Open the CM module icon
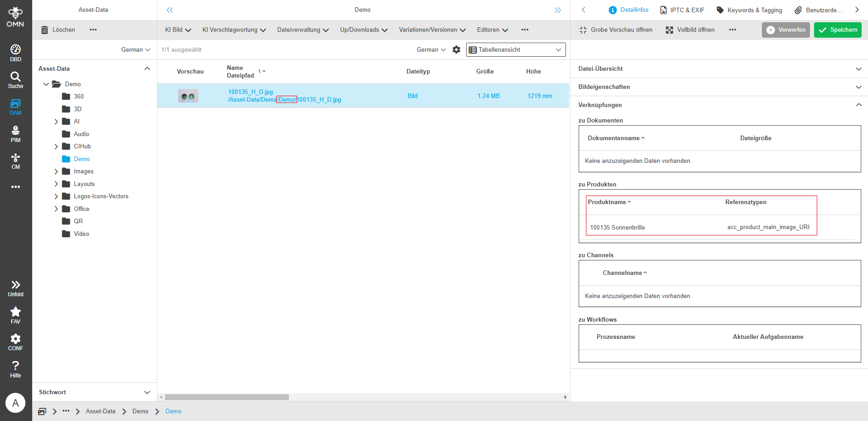This screenshot has height=421, width=868. click(x=15, y=161)
